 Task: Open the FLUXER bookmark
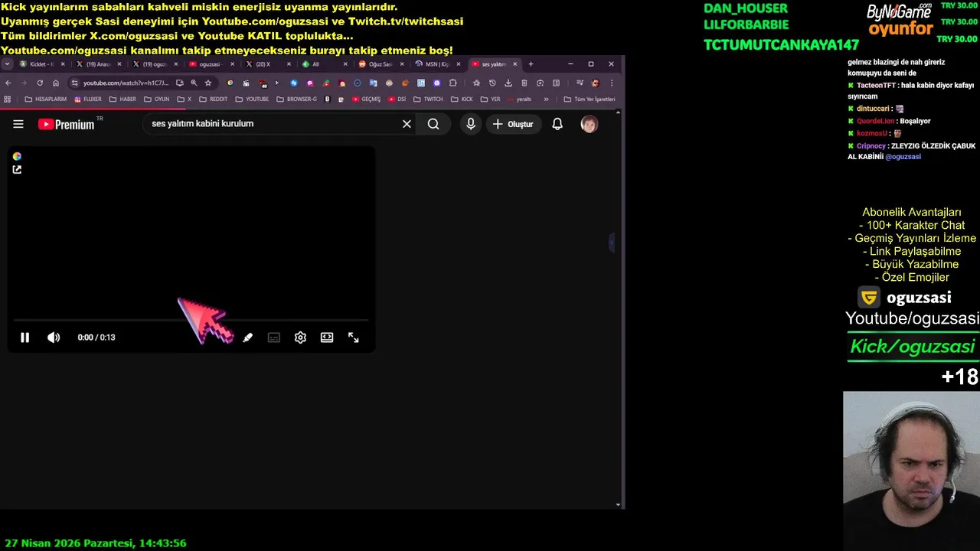pos(88,99)
